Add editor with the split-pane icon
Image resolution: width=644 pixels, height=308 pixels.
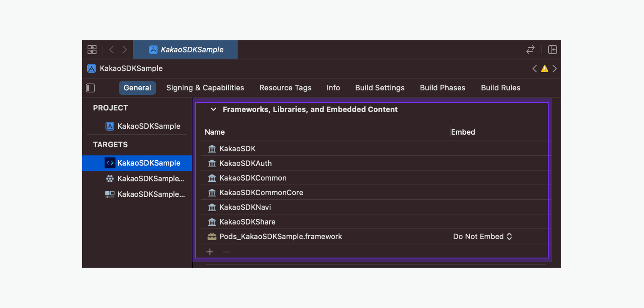552,50
